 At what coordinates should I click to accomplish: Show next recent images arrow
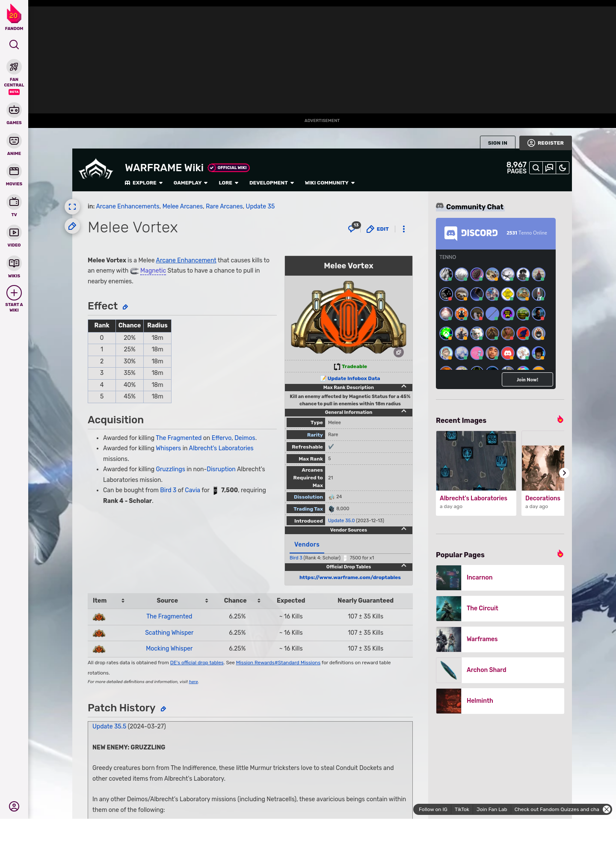point(564,473)
